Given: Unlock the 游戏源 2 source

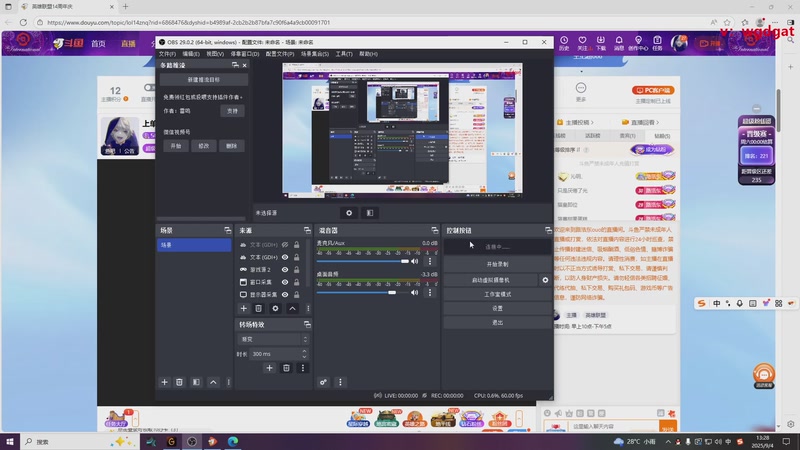Looking at the screenshot, I should coord(296,269).
